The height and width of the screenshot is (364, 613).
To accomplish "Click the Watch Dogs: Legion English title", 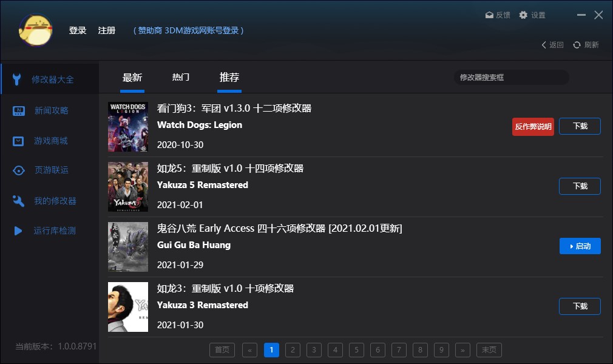I will click(200, 125).
